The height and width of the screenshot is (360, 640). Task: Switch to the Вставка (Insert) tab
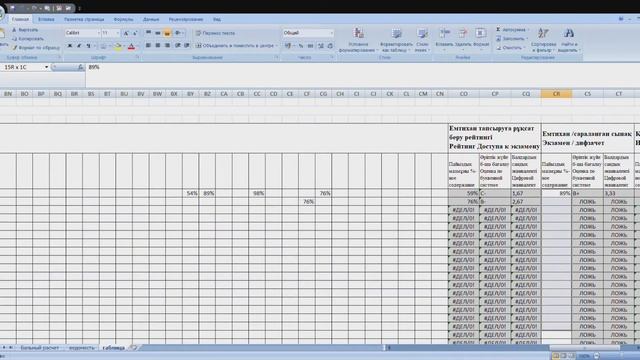[x=46, y=19]
